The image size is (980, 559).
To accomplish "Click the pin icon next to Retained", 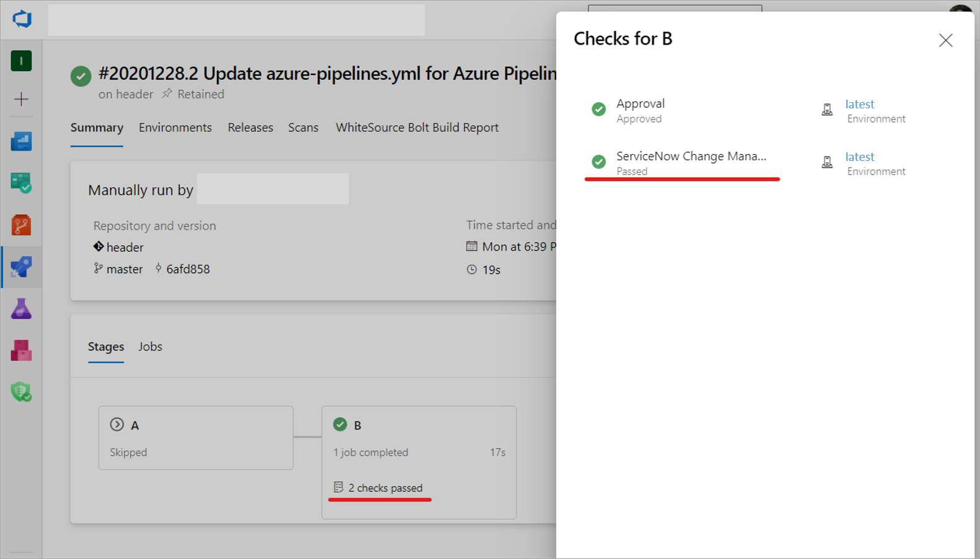I will (x=167, y=93).
